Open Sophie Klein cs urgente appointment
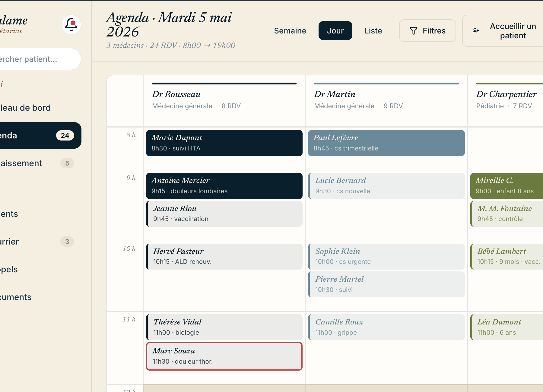Viewport: 543px width, 392px height. [386, 256]
